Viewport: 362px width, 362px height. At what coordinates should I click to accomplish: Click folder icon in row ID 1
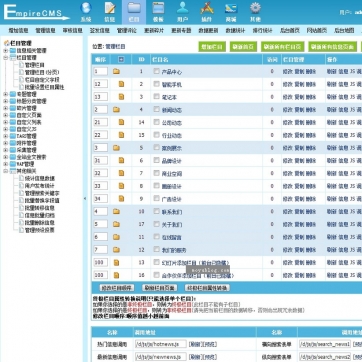coord(116,71)
